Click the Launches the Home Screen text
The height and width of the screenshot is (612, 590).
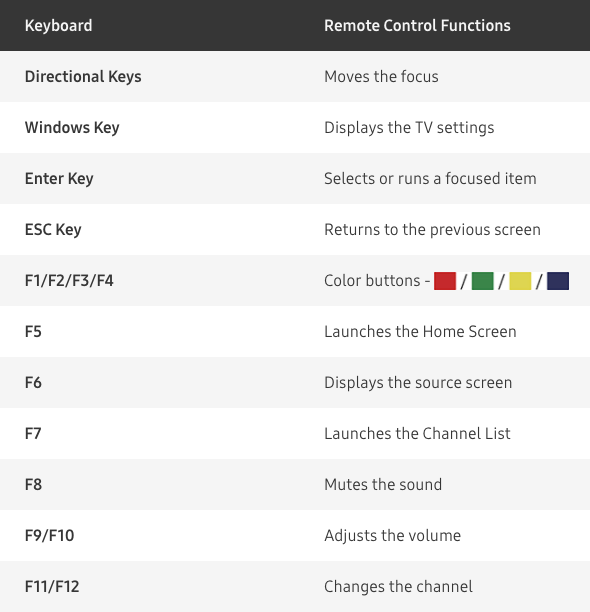(420, 332)
